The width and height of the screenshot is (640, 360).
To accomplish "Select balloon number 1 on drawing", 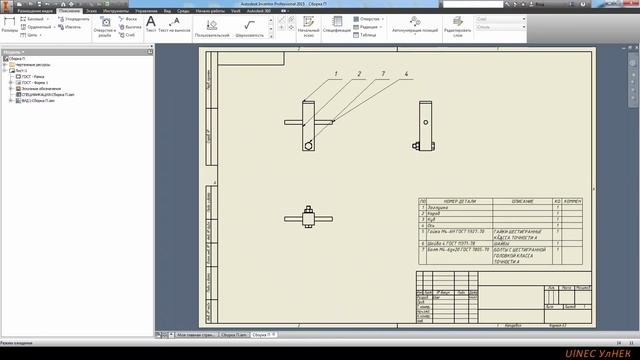I will 336,74.
